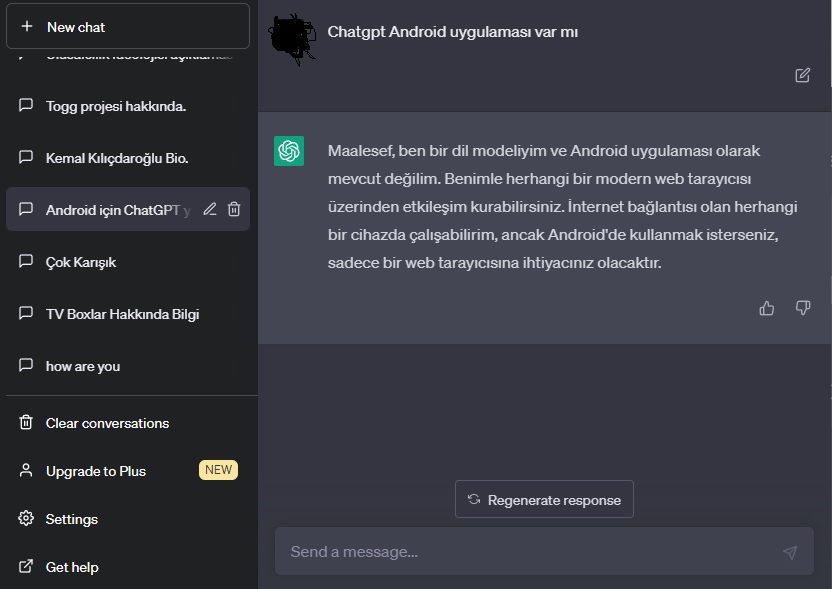Give a thumbs down to the response
Screen dimensions: 832x589
803,308
